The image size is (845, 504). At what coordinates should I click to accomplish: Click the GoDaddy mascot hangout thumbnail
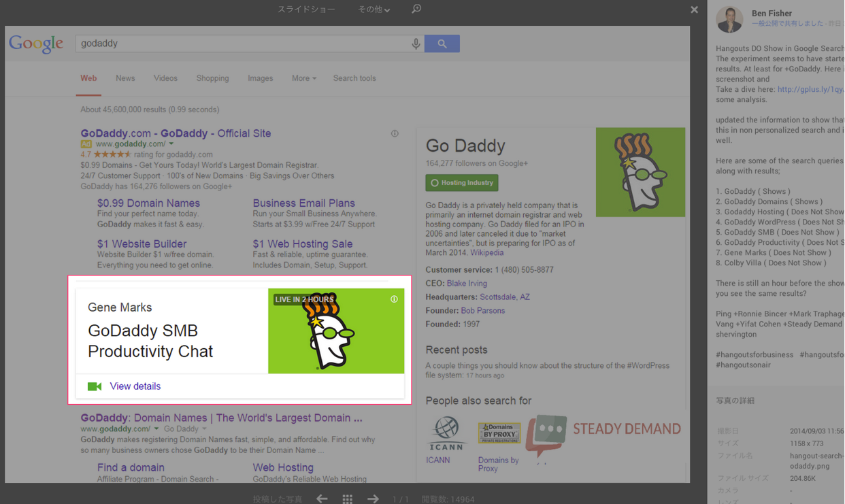point(336,331)
